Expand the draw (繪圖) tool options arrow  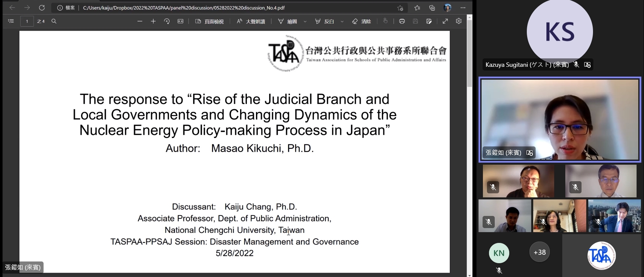coord(305,21)
